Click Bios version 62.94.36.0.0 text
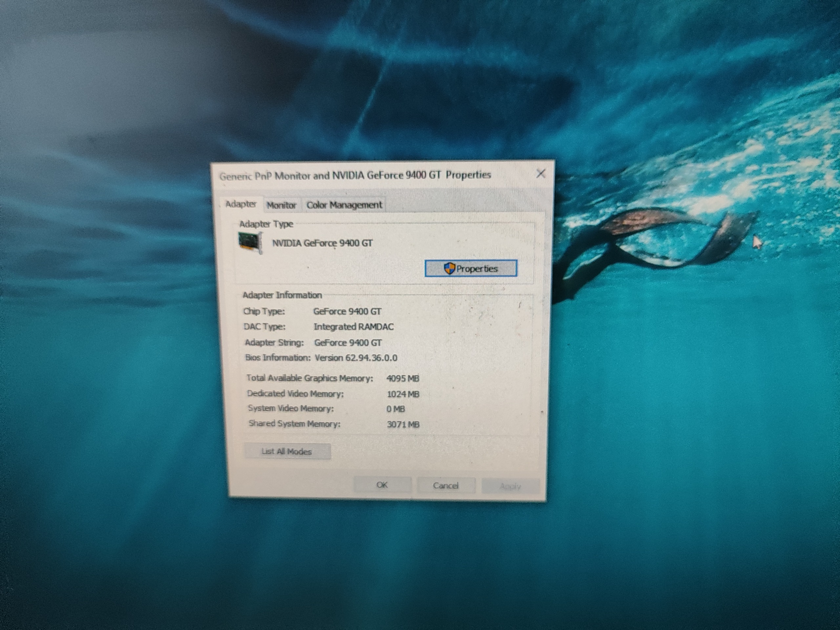 pos(356,358)
